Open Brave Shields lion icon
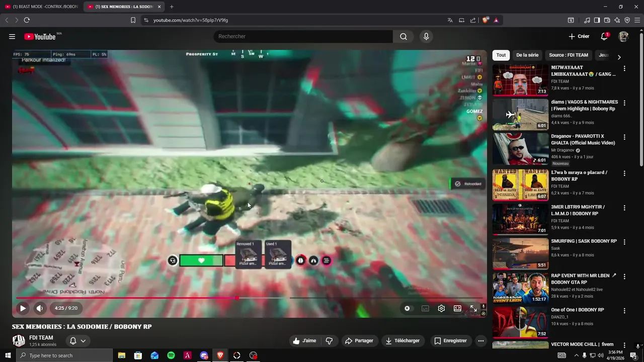This screenshot has width=644, height=362. [486, 20]
